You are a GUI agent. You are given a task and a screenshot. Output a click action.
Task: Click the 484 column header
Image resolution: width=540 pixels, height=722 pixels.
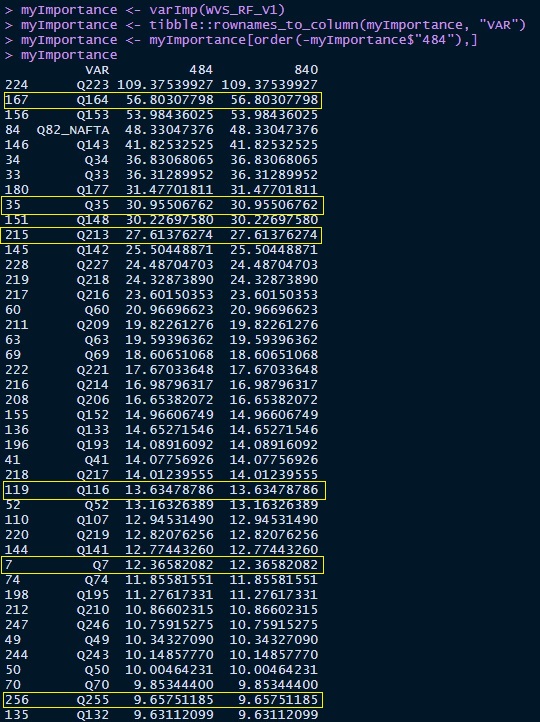(201, 70)
